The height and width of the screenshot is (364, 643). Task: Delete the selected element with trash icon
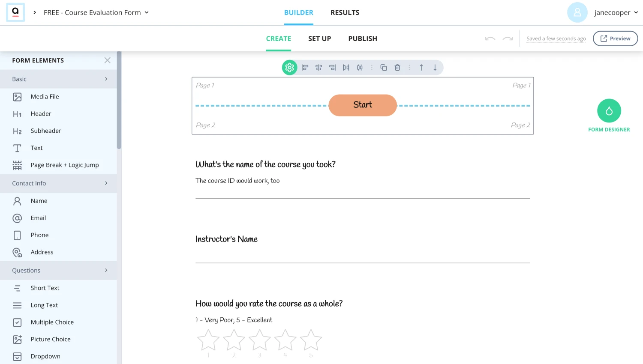[397, 68]
